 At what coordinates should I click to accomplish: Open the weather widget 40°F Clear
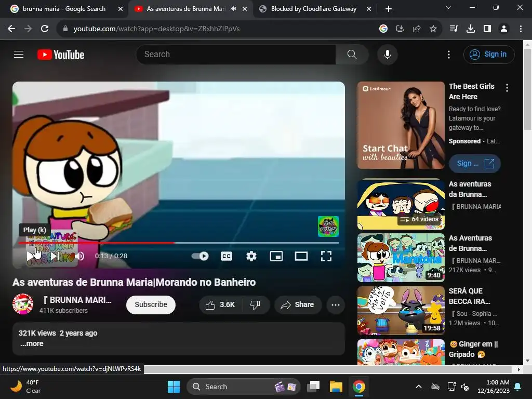[25, 387]
